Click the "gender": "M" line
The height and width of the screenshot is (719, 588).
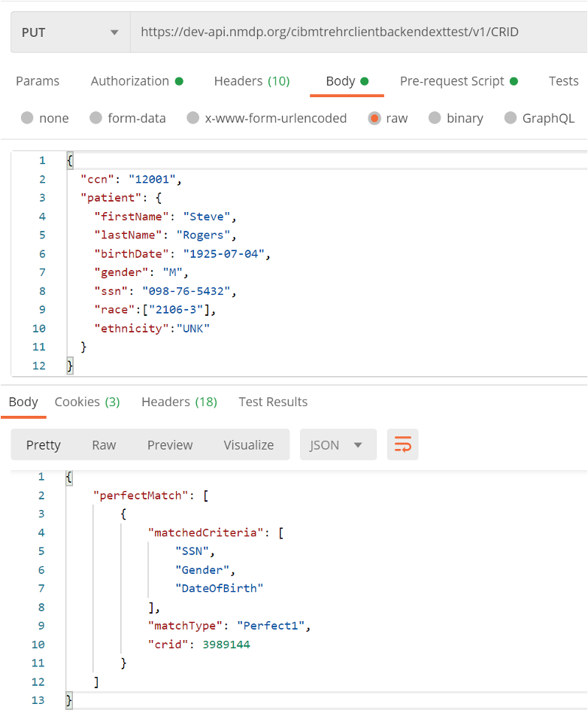pyautogui.click(x=141, y=272)
